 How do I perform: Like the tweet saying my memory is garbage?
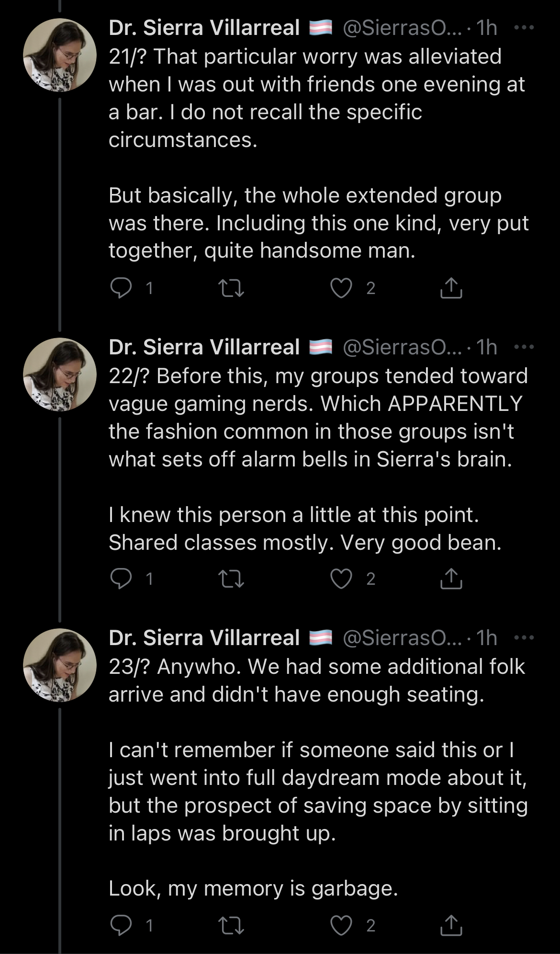point(341,926)
